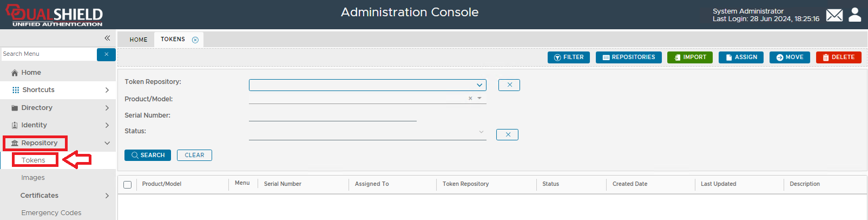Click the red DELETE button
The image size is (868, 220).
click(838, 57)
